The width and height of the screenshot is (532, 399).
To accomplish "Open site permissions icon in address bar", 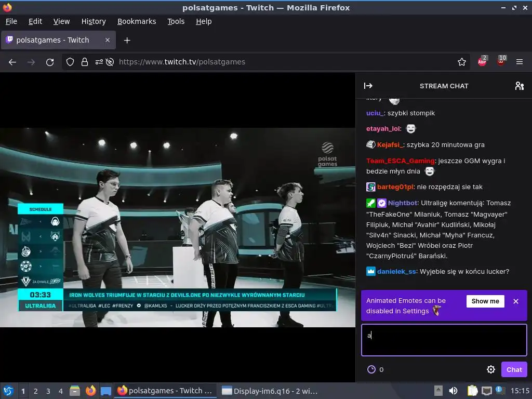I will point(99,62).
